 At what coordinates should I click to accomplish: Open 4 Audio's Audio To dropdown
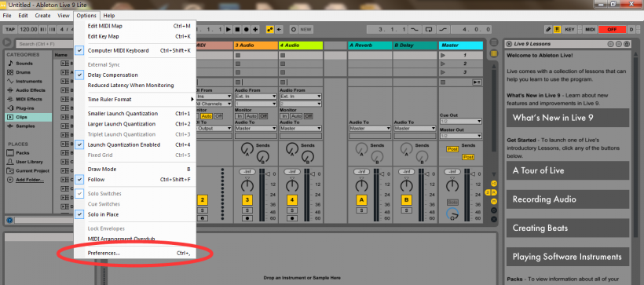click(301, 129)
